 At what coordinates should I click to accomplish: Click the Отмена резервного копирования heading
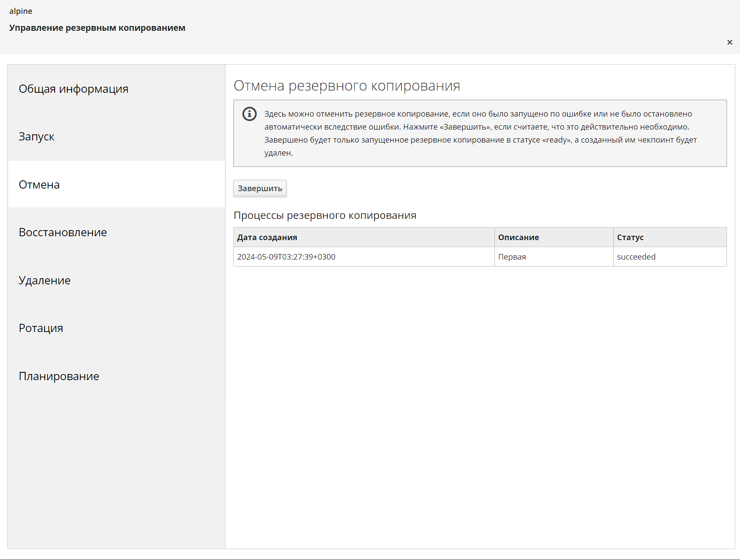click(347, 86)
